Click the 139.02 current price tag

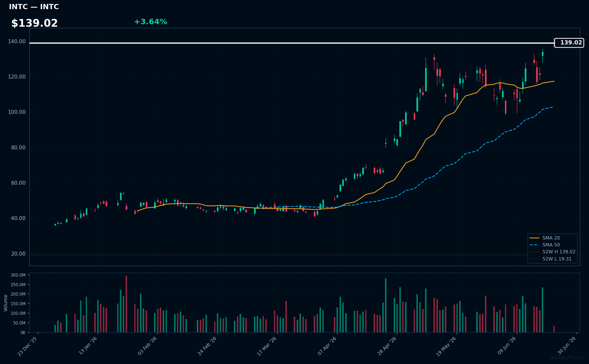569,43
